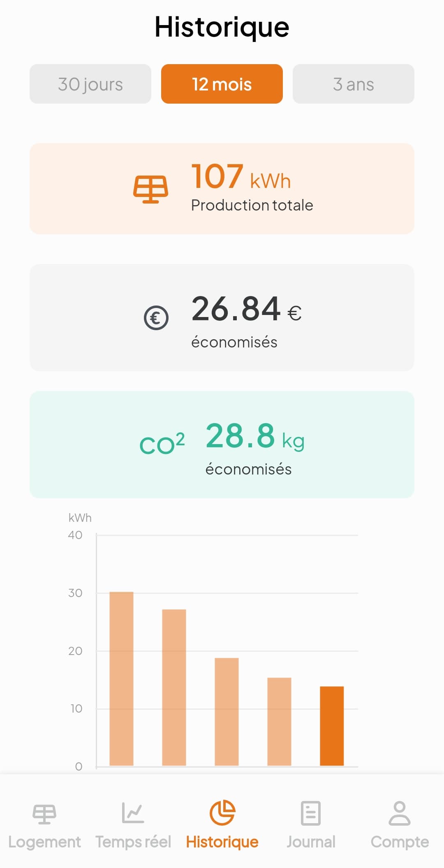Switch to the 30 jours period
Image resolution: width=444 pixels, height=868 pixels.
[90, 84]
